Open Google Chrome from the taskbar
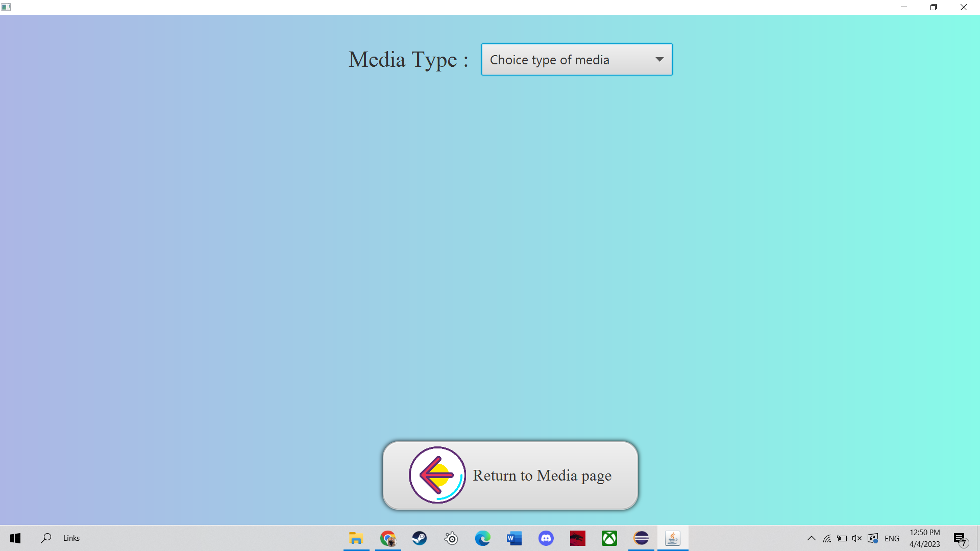Image resolution: width=980 pixels, height=551 pixels. [x=388, y=538]
